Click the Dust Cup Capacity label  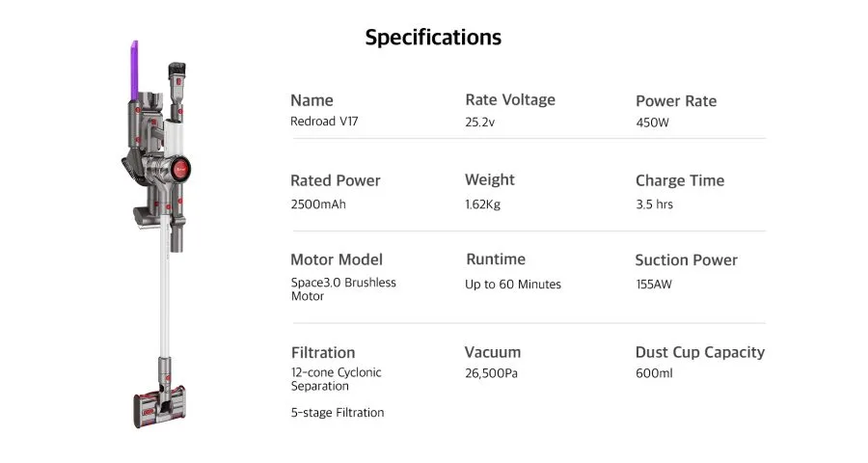(x=700, y=352)
